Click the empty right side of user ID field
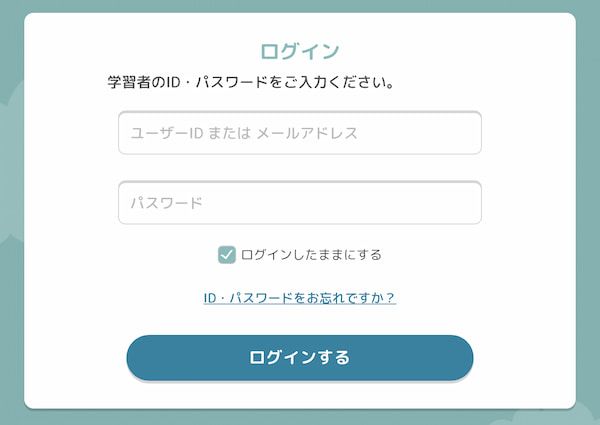 [x=419, y=133]
